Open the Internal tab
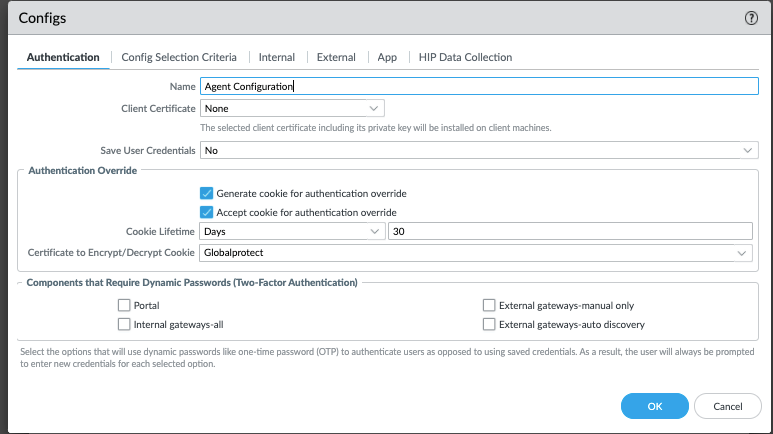The width and height of the screenshot is (773, 434). pos(277,58)
